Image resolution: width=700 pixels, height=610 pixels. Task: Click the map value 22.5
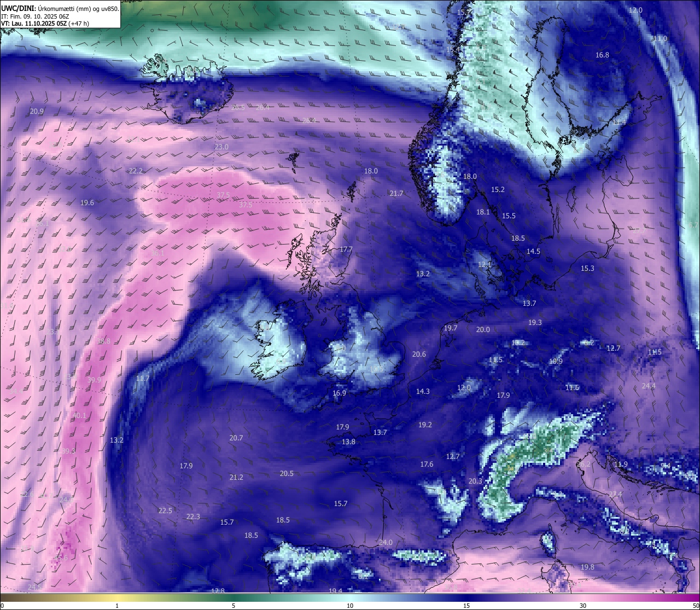pos(165,511)
